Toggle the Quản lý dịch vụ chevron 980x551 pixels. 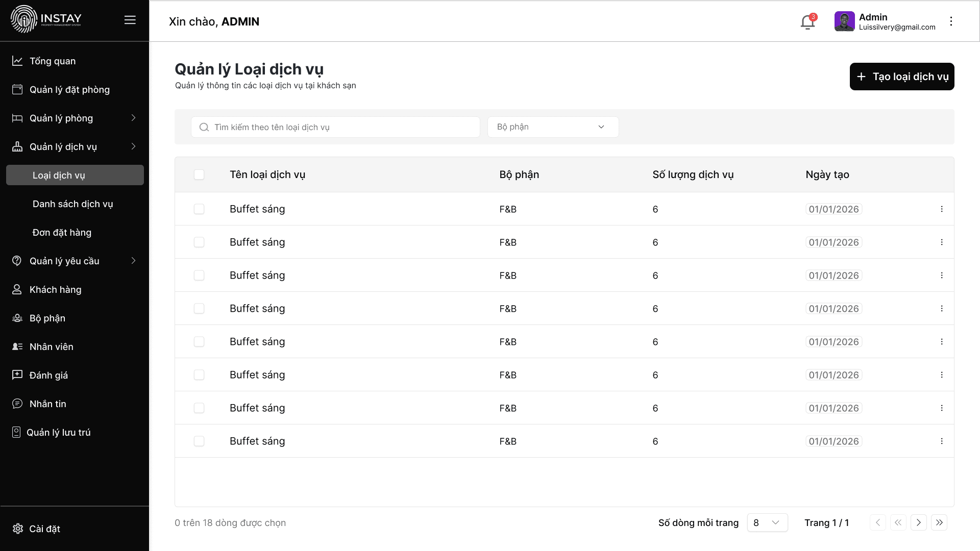coord(133,146)
